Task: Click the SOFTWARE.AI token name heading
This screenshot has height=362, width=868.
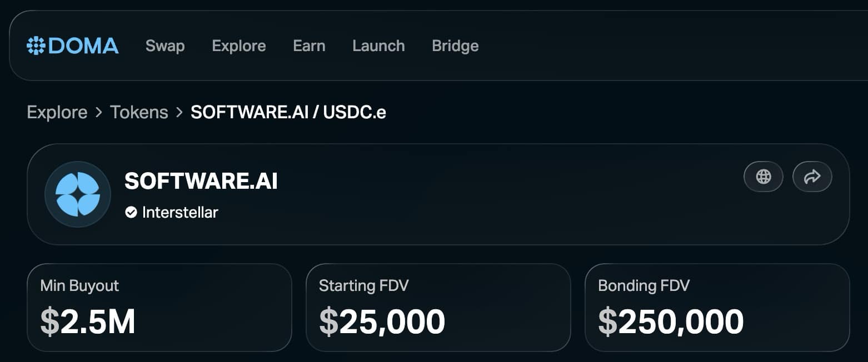Action: (201, 181)
